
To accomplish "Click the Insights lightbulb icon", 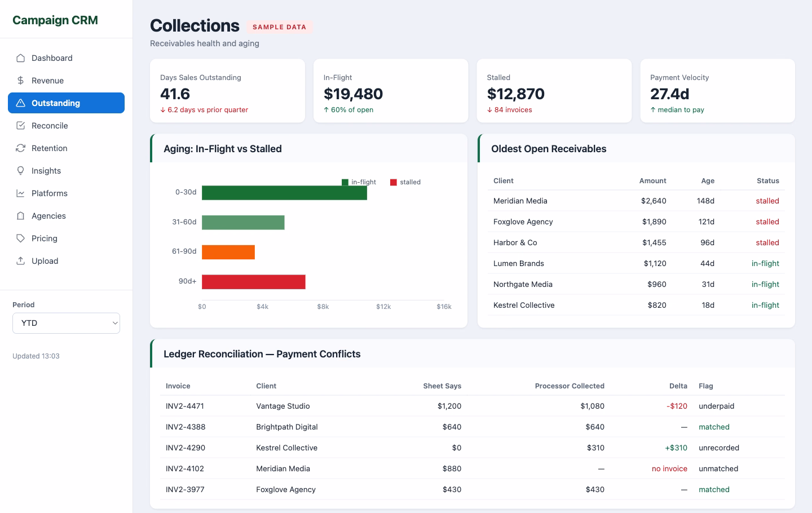I will (x=20, y=171).
